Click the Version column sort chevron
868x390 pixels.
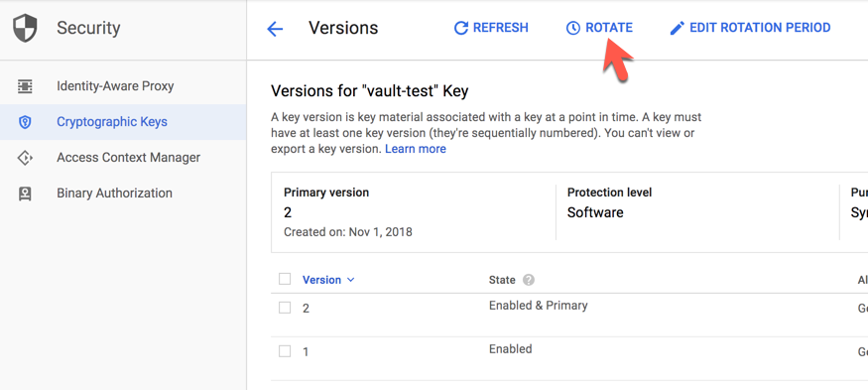pos(350,280)
